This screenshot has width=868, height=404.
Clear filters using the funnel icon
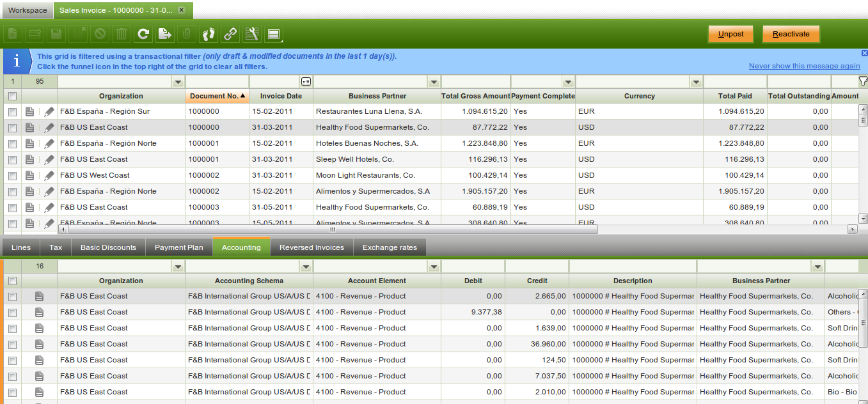(863, 81)
